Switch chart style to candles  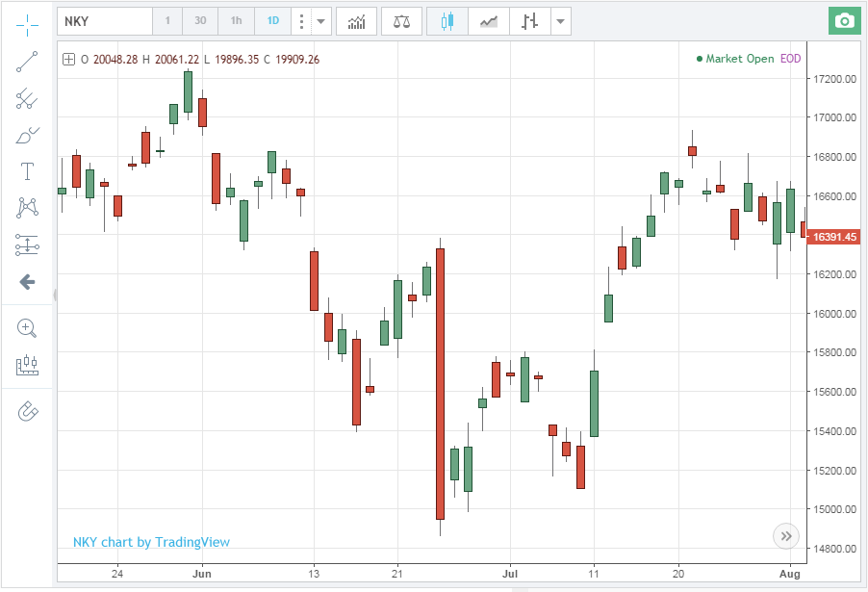(447, 21)
